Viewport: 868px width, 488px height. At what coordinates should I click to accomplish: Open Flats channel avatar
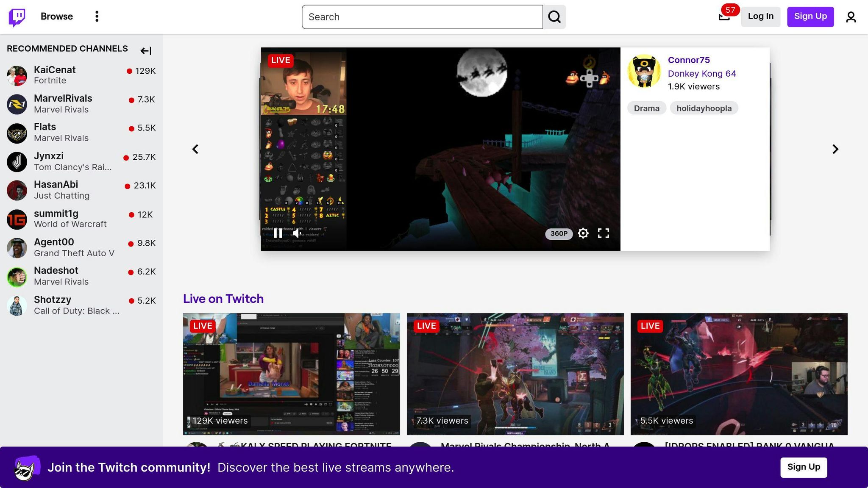(17, 133)
